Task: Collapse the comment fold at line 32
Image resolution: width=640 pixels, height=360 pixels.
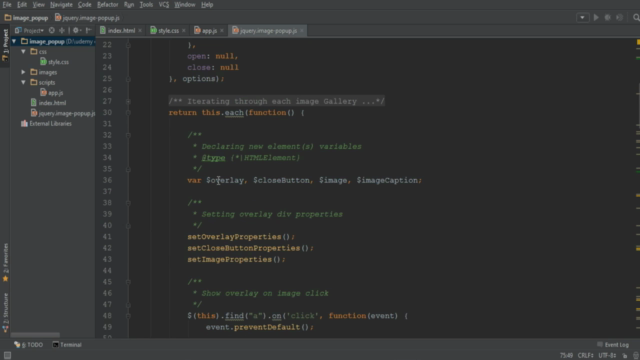Action: click(128, 135)
